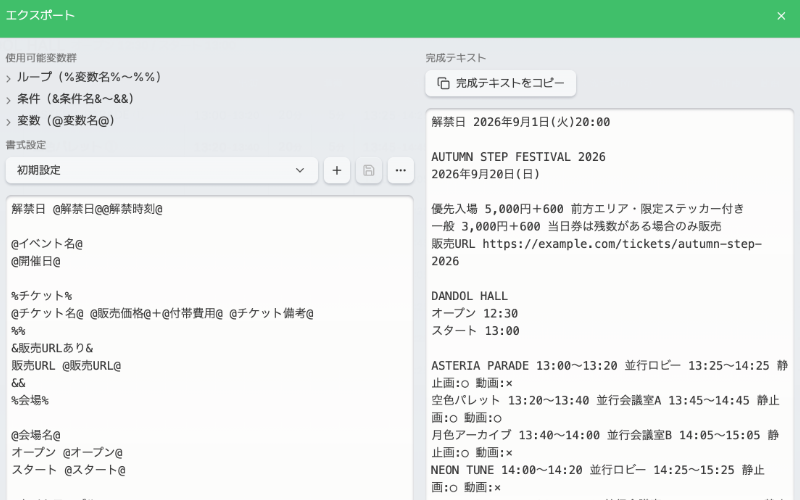The width and height of the screenshot is (800, 500).
Task: Click output line 空色パレット 13:20〜13:40
Action: point(605,409)
